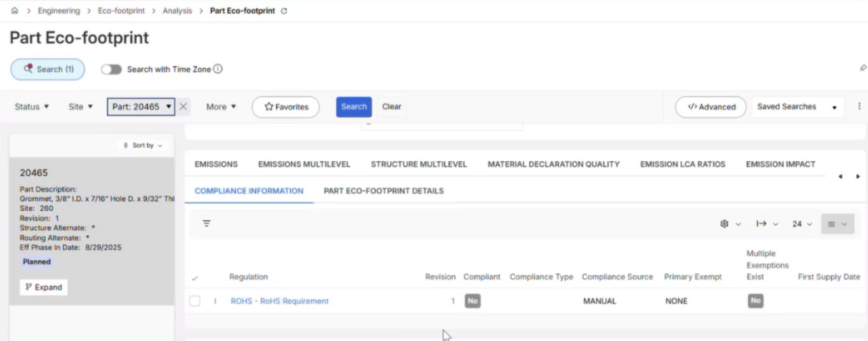Select the Compliance Information tab

249,191
